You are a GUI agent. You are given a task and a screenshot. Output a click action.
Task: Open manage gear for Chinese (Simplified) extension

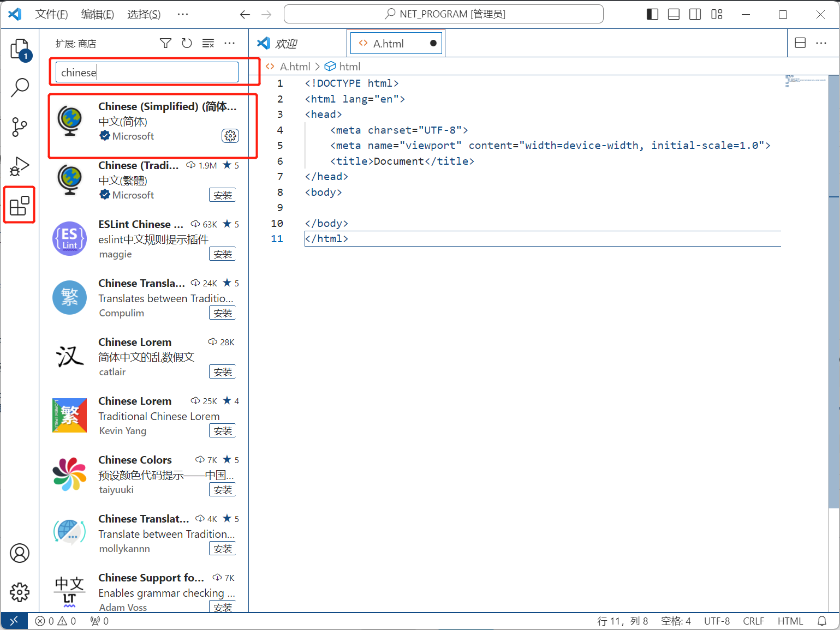coord(230,136)
